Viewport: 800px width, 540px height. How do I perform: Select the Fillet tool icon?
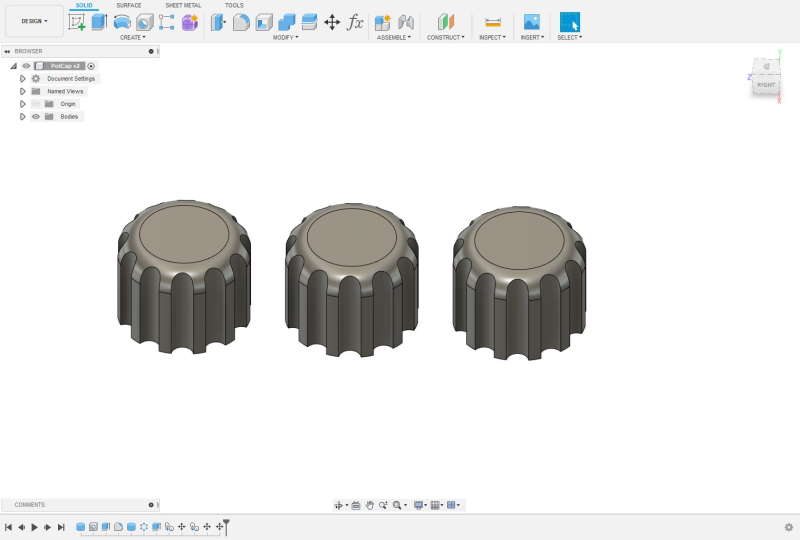[x=241, y=22]
